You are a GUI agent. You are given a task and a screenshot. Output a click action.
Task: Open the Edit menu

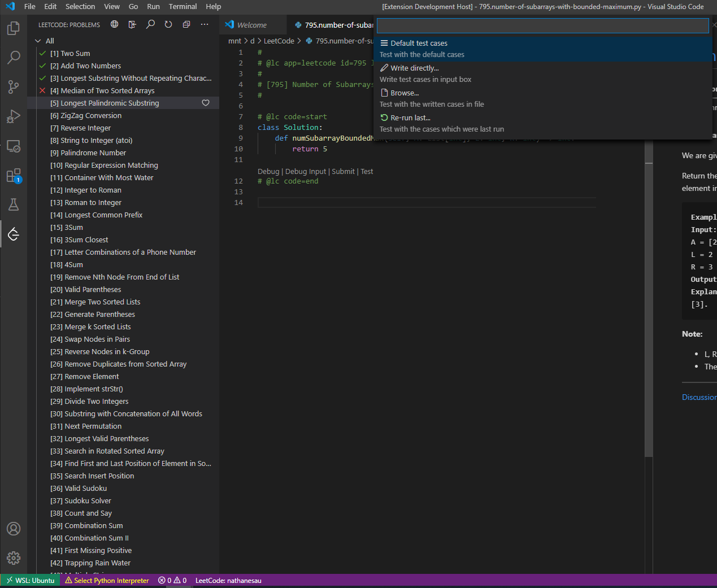tap(50, 6)
